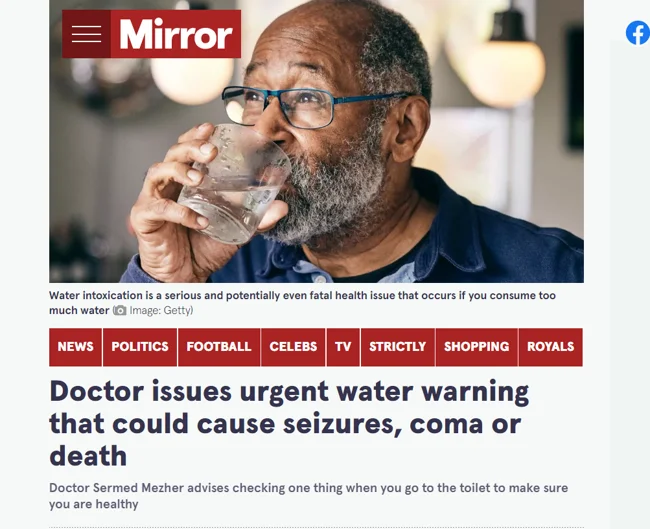The width and height of the screenshot is (650, 529).
Task: Open the Royals section
Action: pos(551,347)
